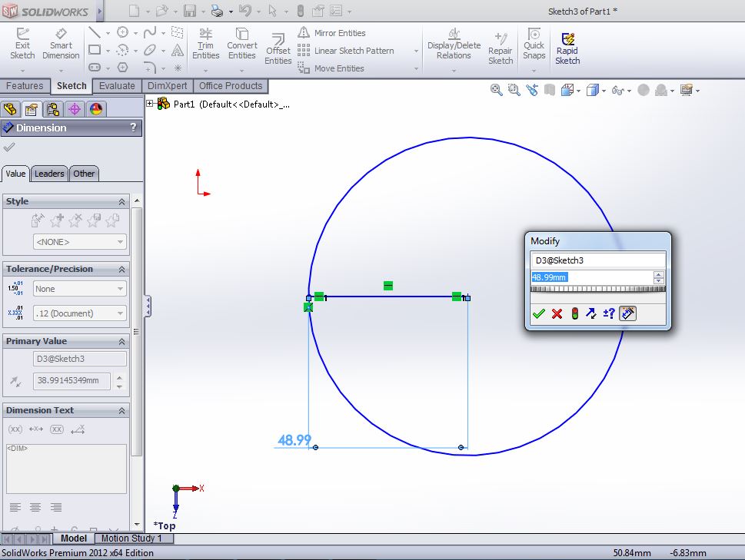Activate the Repair Sketch tool

click(x=500, y=46)
